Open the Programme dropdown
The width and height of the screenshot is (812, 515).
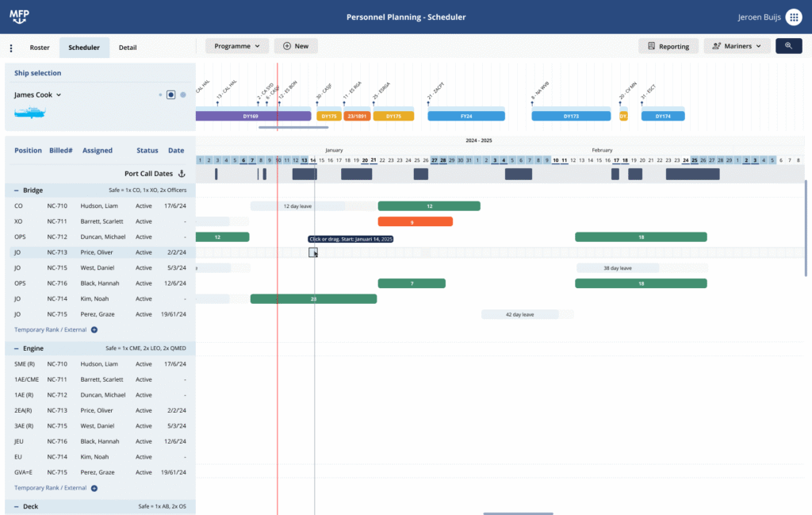236,45
